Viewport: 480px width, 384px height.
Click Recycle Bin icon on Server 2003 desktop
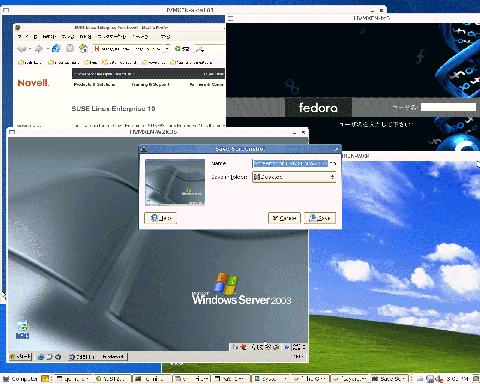22,330
